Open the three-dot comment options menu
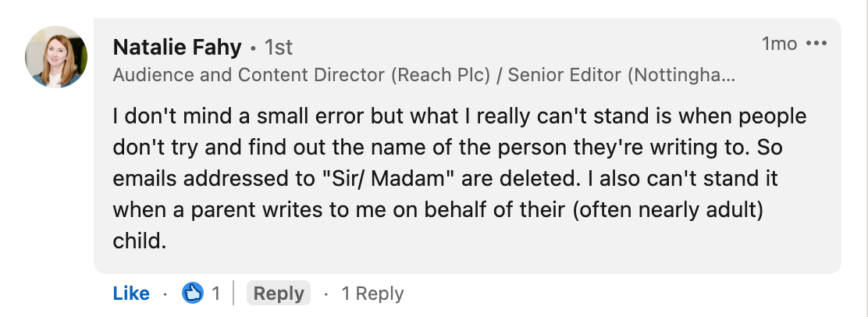Viewport: 868px width, 317px height. tap(816, 44)
